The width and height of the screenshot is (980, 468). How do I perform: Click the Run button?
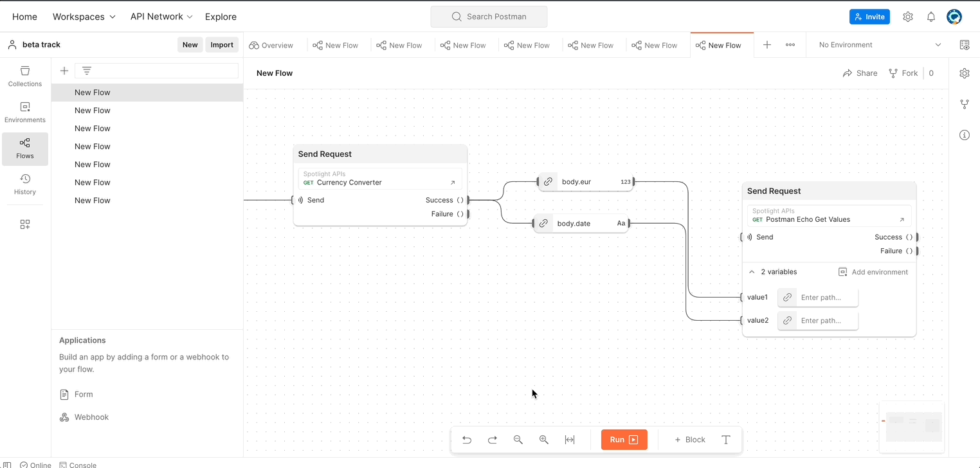(623, 440)
